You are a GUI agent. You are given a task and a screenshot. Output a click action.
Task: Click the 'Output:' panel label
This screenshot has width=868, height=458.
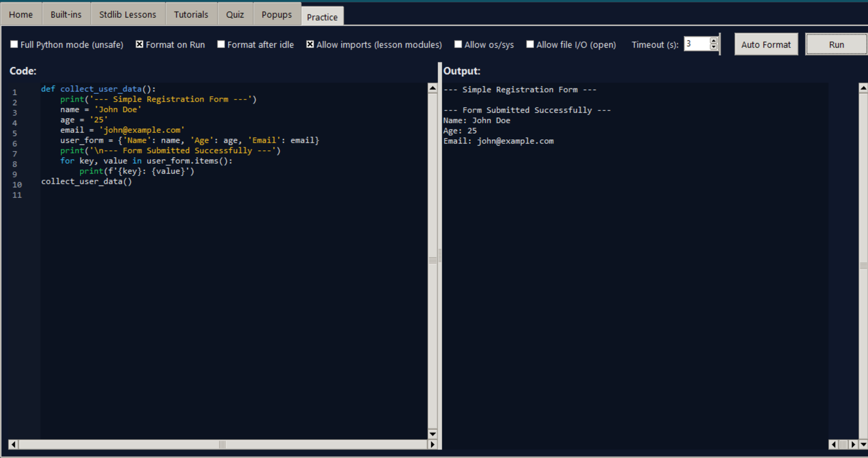462,71
